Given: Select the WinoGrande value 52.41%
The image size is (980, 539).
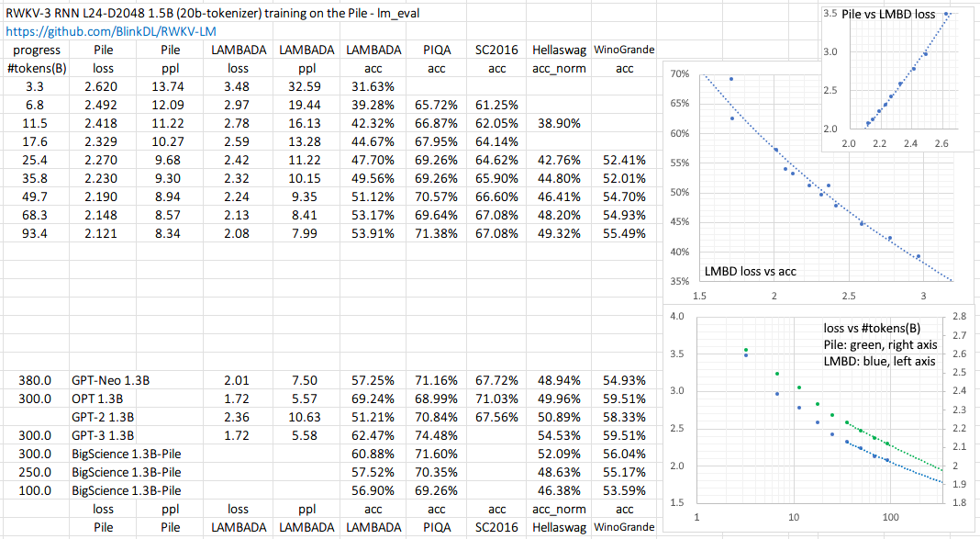Looking at the screenshot, I should pos(624,160).
